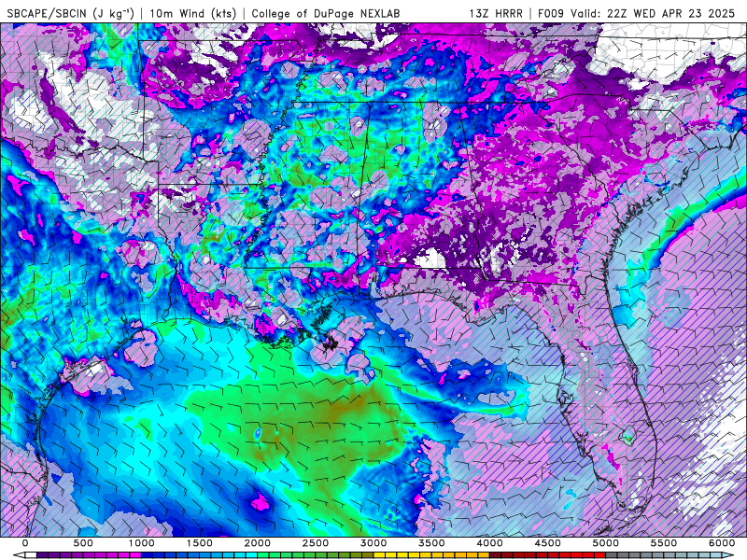Click the left arrow end of the color bar
The height and width of the screenshot is (560, 747).
click(18, 554)
